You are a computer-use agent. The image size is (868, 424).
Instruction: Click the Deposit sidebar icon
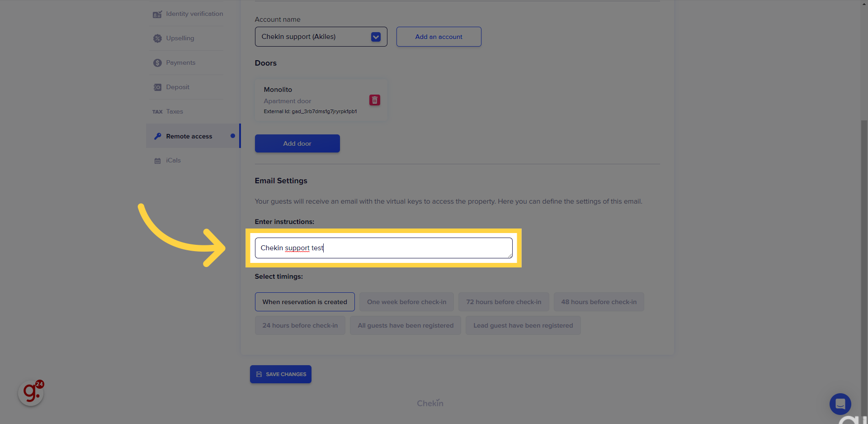coord(157,87)
